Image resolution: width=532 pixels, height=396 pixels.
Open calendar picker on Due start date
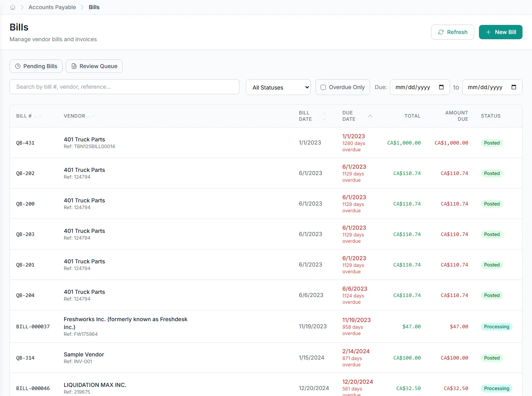coord(441,87)
